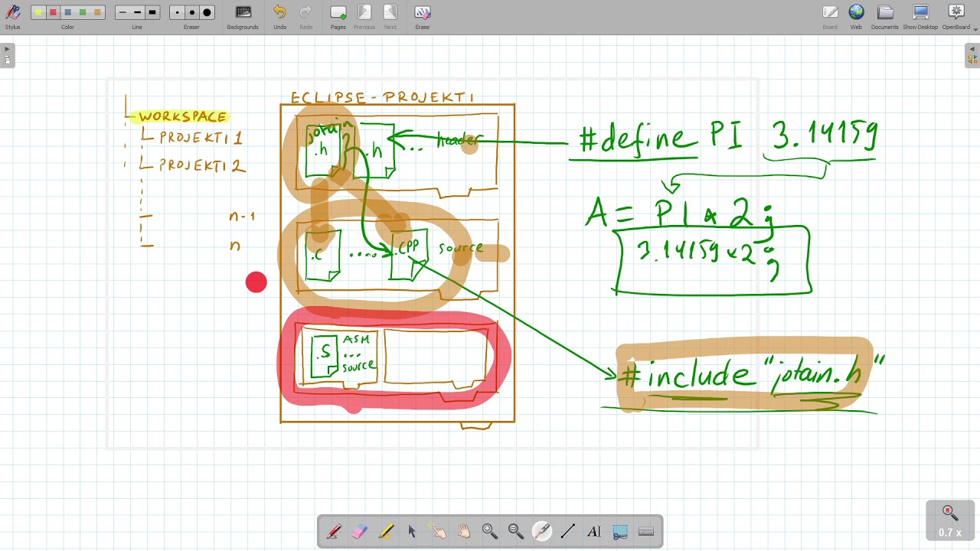Expand the left page thumbnails panel

click(x=7, y=55)
